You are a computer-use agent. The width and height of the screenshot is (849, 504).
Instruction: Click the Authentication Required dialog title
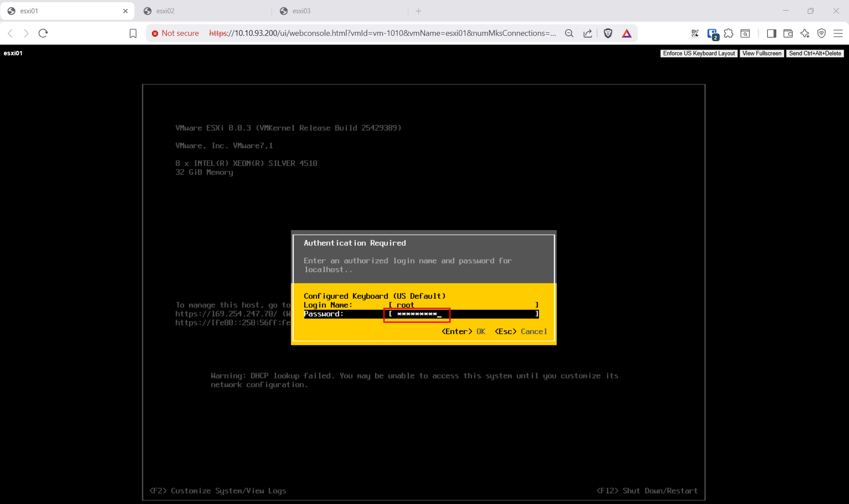click(355, 243)
